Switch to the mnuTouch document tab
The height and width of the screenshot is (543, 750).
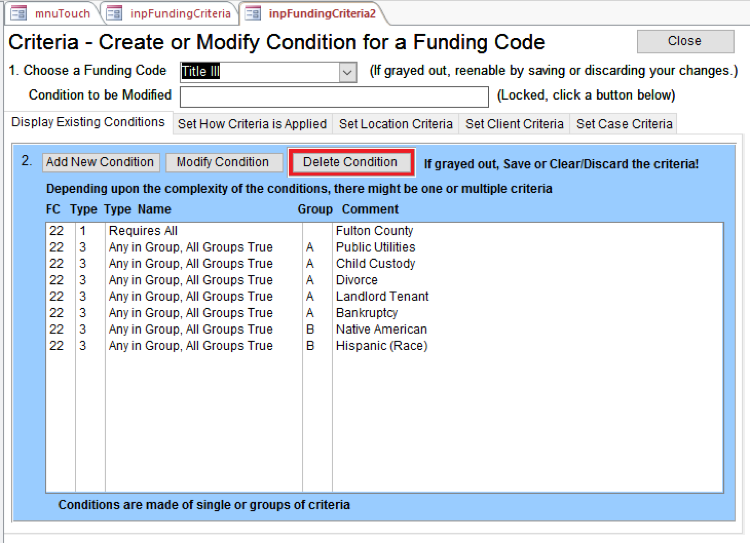pos(61,13)
